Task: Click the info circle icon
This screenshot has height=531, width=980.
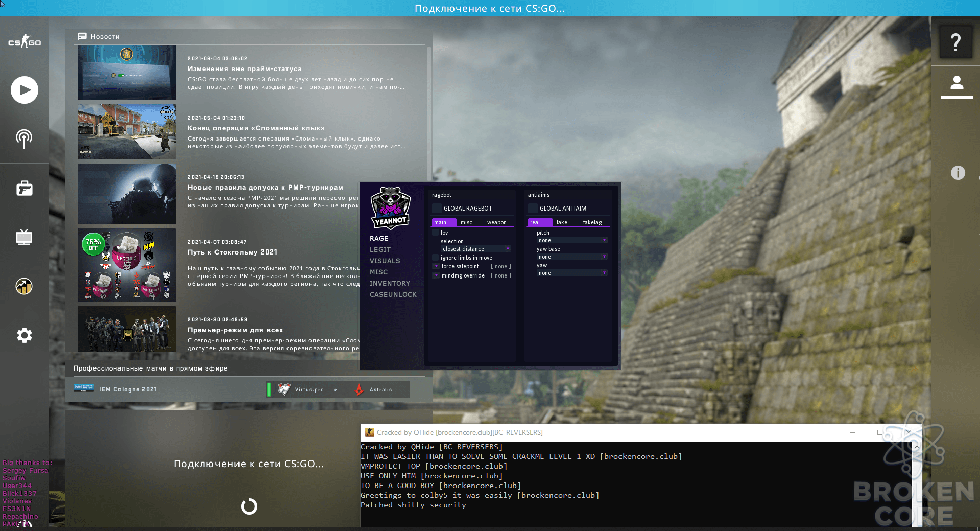Action: [958, 173]
